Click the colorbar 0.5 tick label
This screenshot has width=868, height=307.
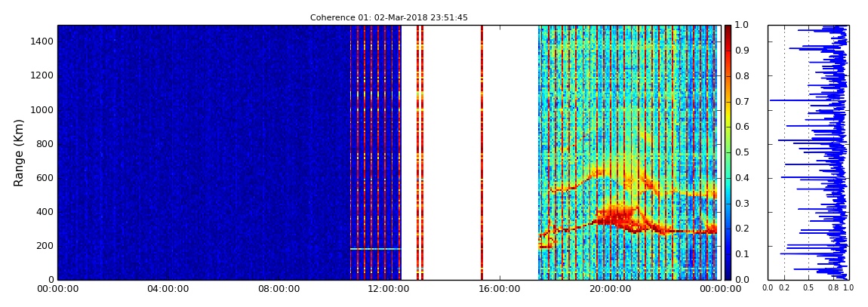pos(740,152)
